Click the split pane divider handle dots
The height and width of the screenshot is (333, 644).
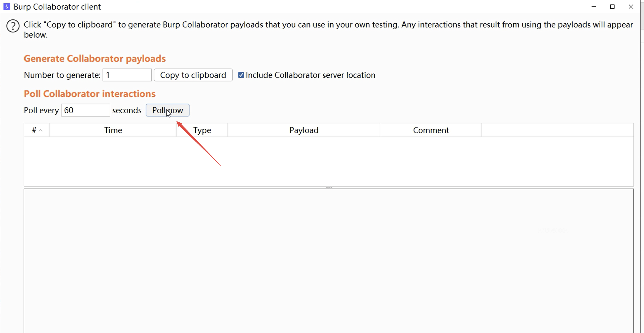(x=329, y=187)
